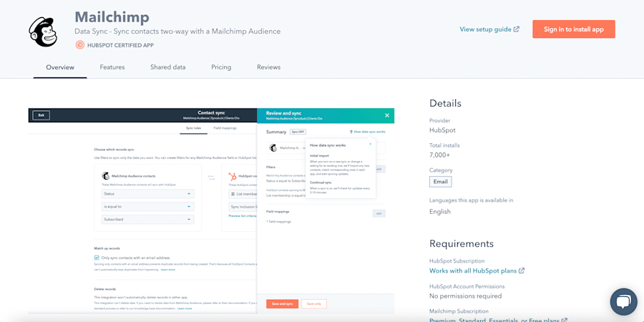The image size is (644, 322).
Task: Click edit button beside Field mappings
Action: point(379,213)
